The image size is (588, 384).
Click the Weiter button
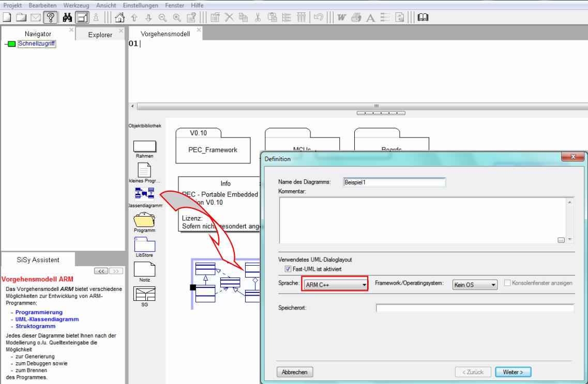pos(513,372)
